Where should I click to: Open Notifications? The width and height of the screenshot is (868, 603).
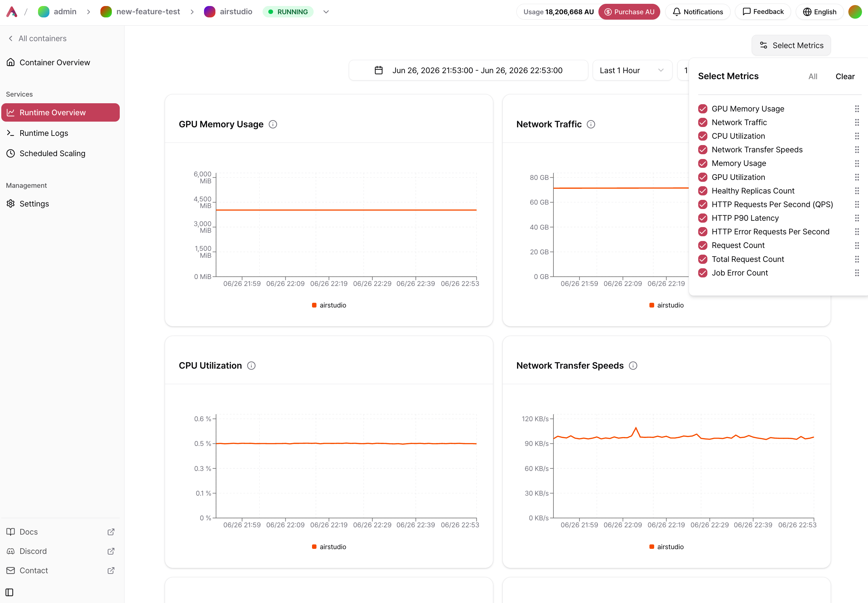[698, 12]
